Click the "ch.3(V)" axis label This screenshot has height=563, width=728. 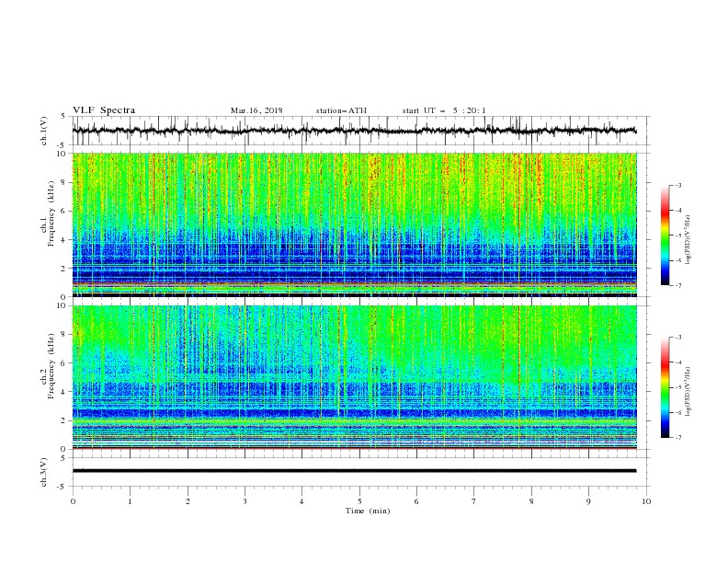[x=44, y=472]
